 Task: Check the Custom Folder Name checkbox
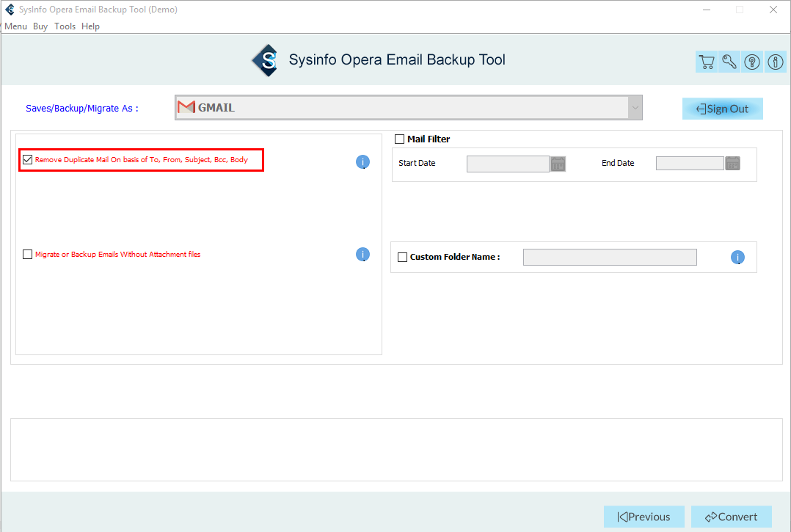pos(403,257)
